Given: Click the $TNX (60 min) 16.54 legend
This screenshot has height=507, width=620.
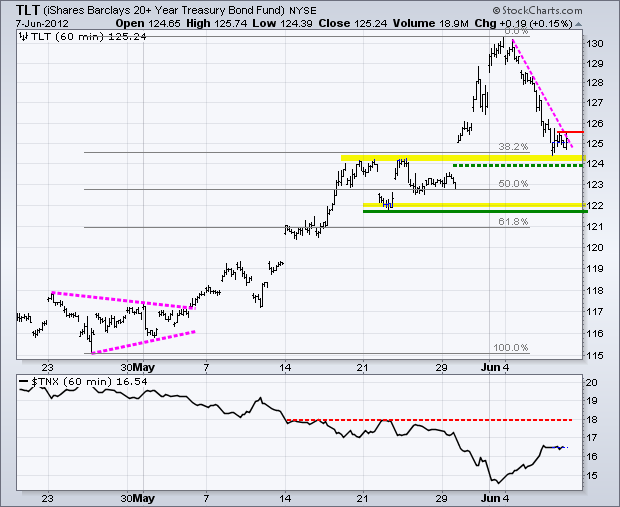Looking at the screenshot, I should 89,382.
